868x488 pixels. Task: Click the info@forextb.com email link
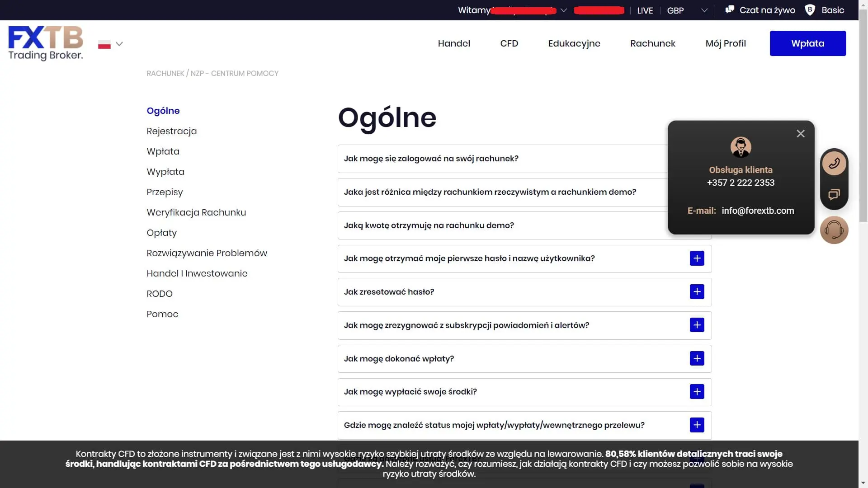tap(758, 211)
